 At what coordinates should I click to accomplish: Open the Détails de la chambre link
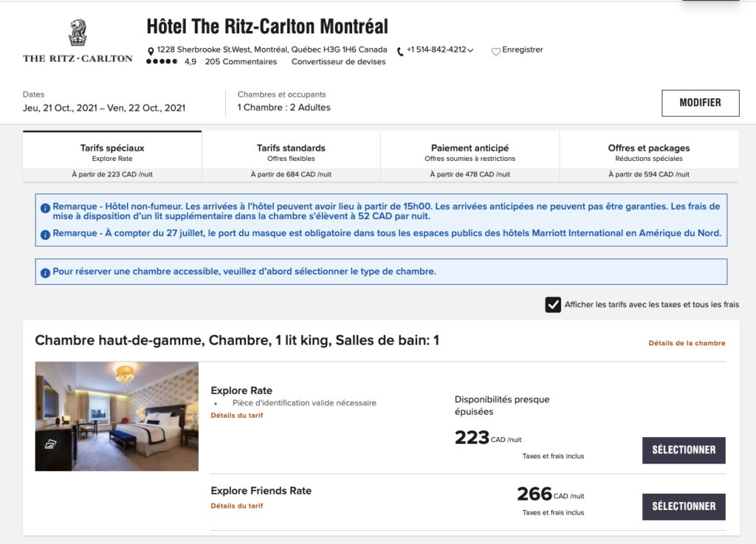[x=687, y=343]
